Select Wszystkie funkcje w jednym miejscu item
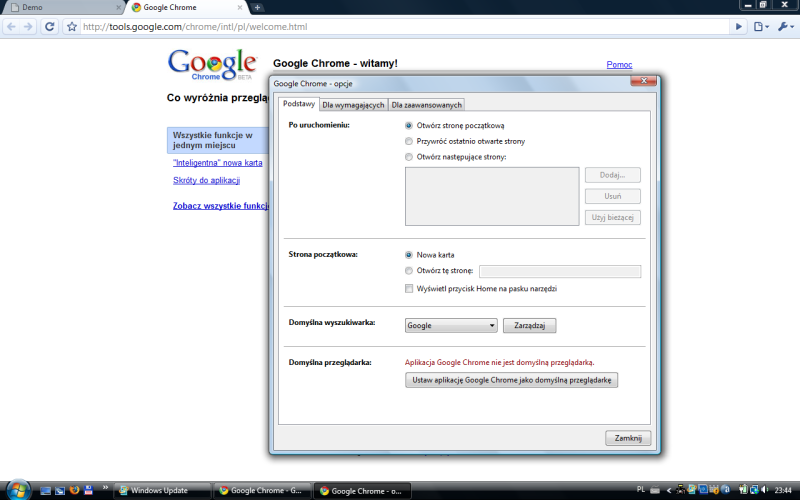This screenshot has height=500, width=800. tap(218, 140)
